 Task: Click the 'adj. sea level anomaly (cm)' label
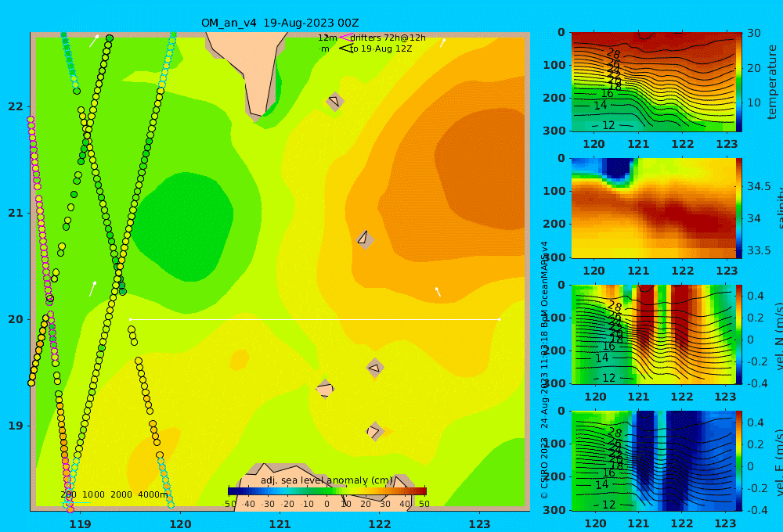point(327,480)
